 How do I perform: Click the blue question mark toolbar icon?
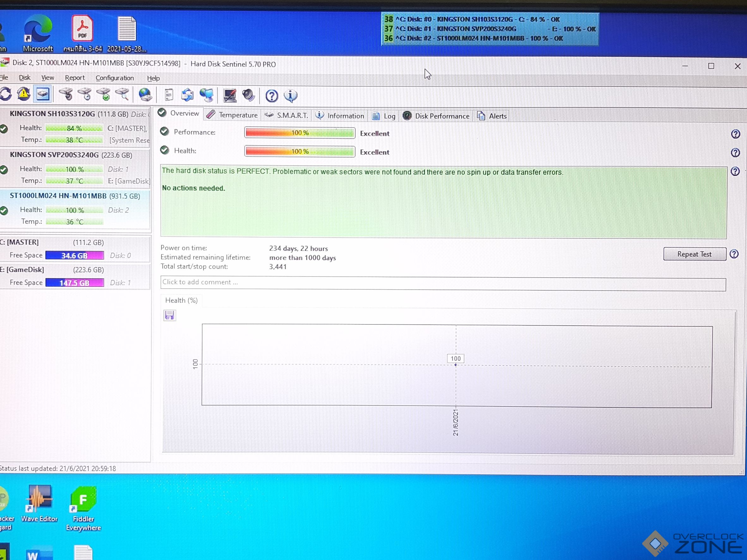tap(271, 96)
